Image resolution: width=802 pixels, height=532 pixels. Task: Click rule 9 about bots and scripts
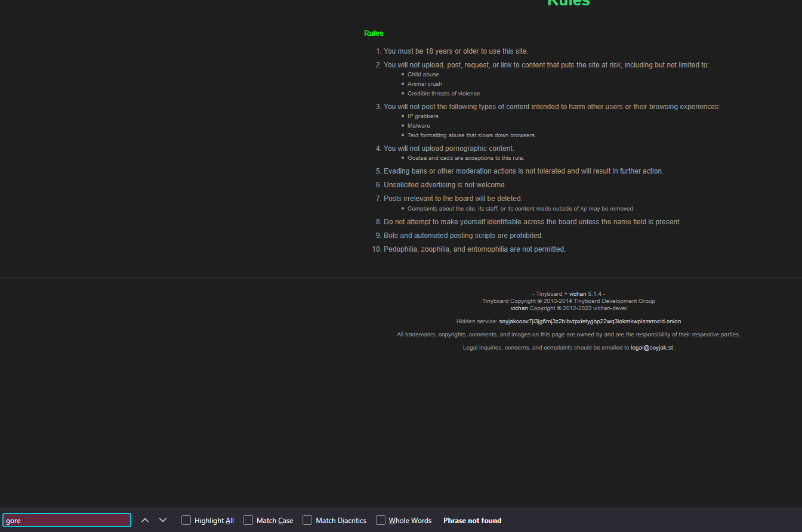(x=463, y=236)
